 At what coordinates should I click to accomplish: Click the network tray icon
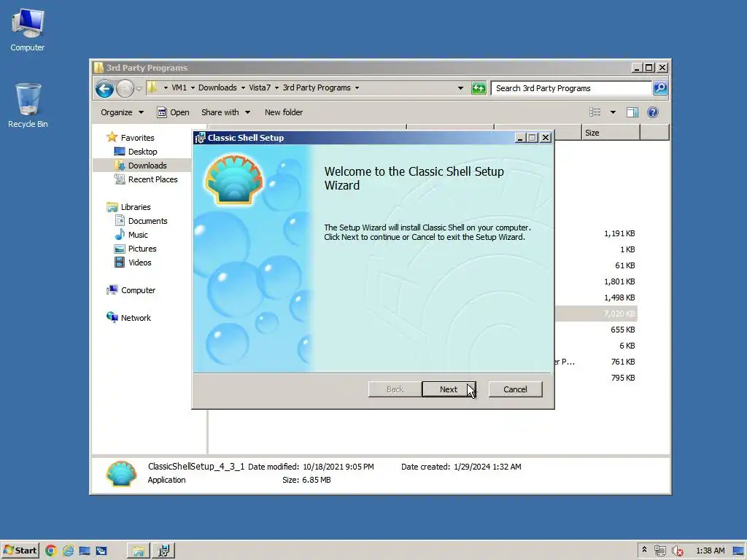(x=659, y=551)
